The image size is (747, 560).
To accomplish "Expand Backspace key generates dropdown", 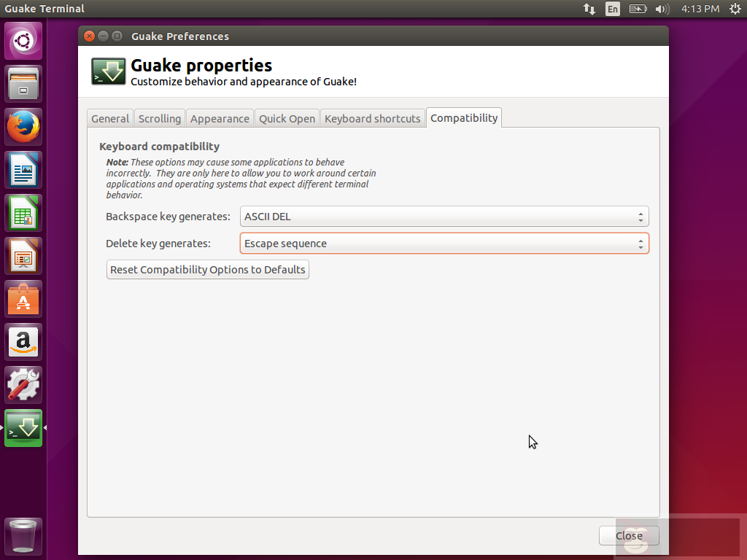I will (x=444, y=217).
